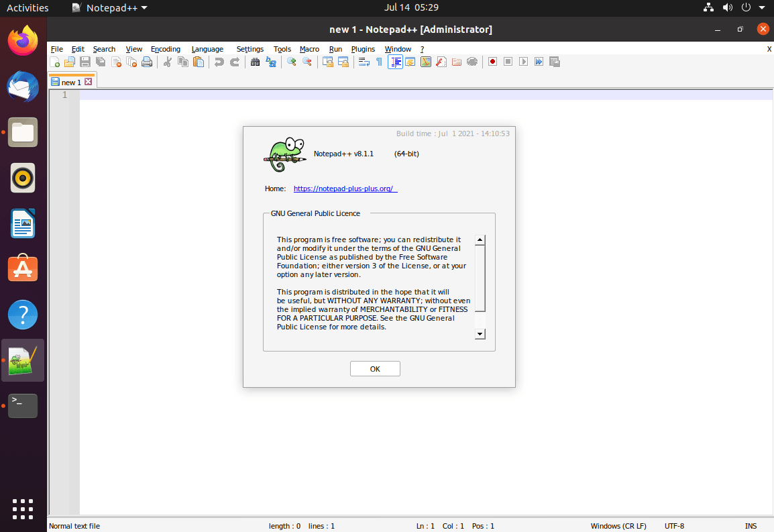Click the Close All toolbar icon
774x532 pixels.
click(x=131, y=62)
